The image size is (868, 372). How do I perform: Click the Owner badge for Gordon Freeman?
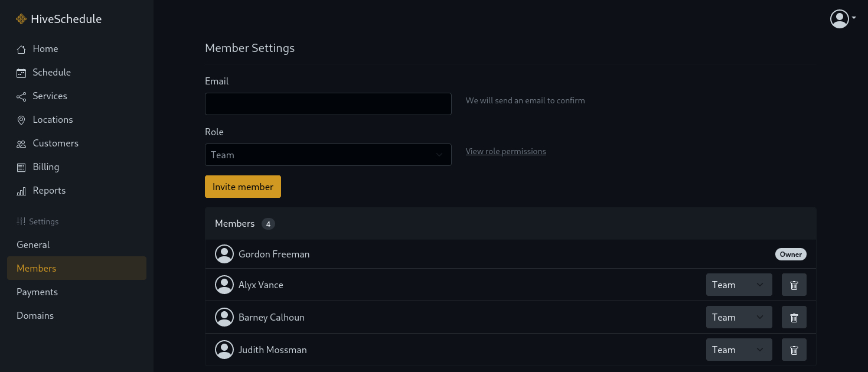791,254
